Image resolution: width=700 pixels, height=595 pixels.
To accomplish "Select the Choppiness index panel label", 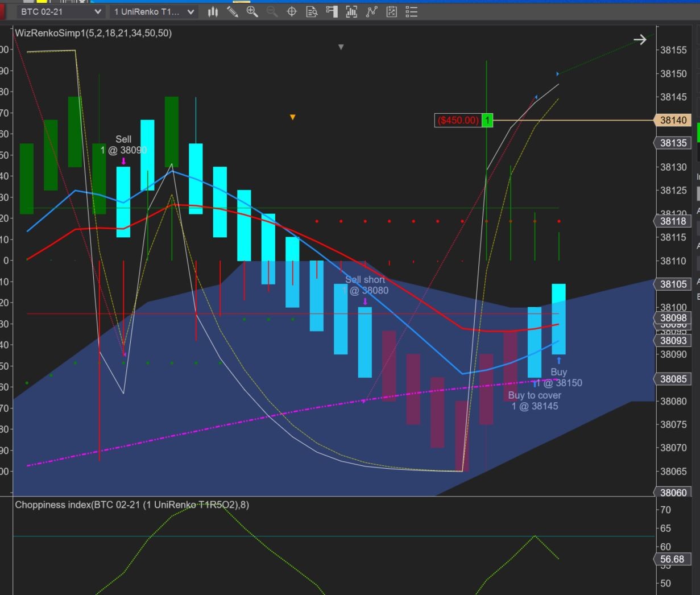I will pos(132,505).
